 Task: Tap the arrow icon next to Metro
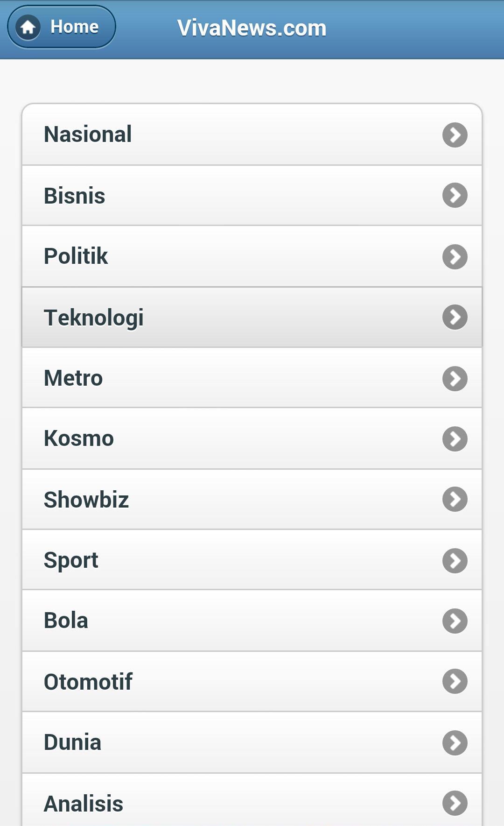point(455,378)
